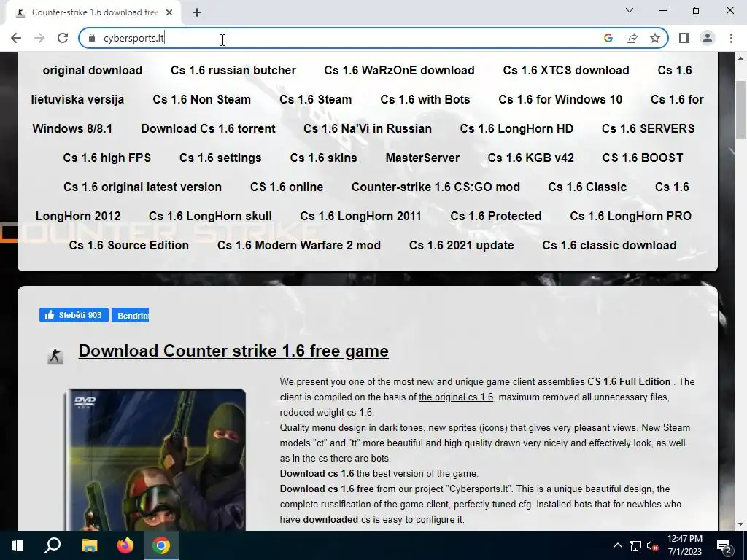This screenshot has width=747, height=560.
Task: Toggle the browser side panel
Action: click(x=684, y=38)
